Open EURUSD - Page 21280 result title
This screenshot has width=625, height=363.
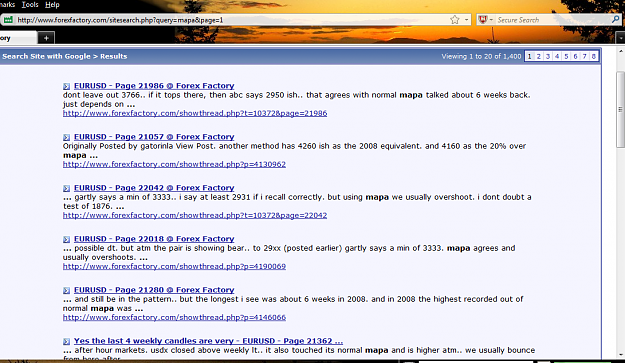pos(154,290)
